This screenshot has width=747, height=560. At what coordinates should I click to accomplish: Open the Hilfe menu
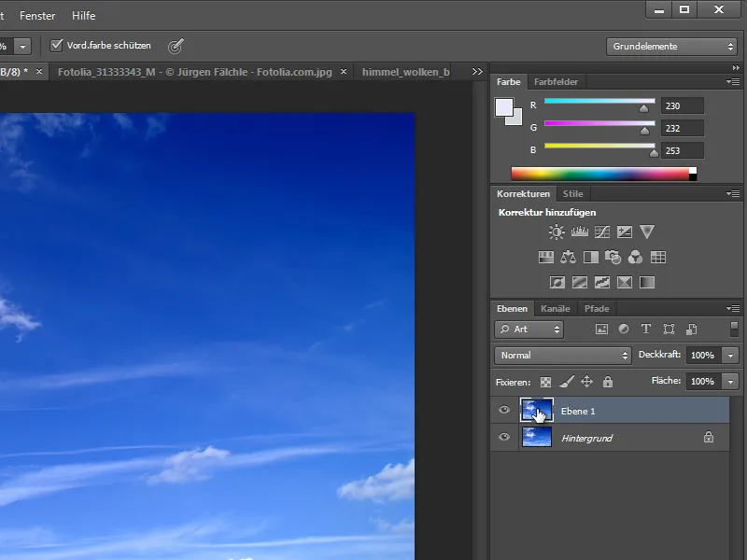coord(83,16)
